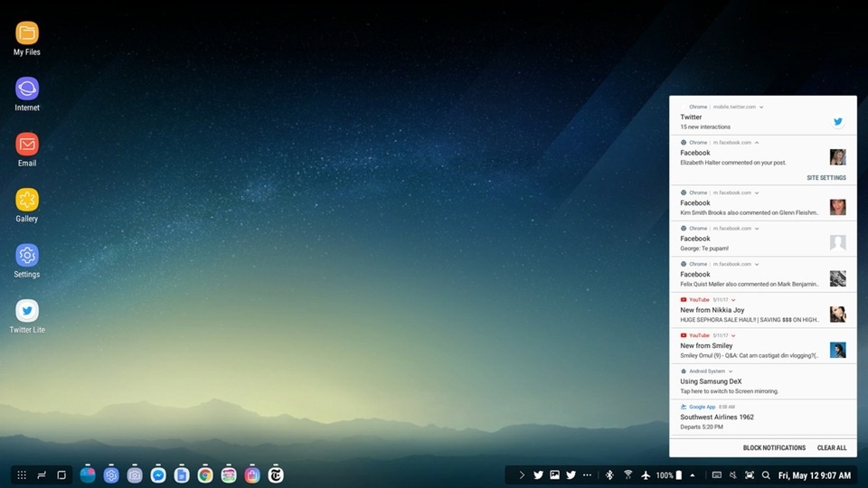Collapse the Elizabeth Halter Facebook notification chevron
The height and width of the screenshot is (488, 868).
757,142
